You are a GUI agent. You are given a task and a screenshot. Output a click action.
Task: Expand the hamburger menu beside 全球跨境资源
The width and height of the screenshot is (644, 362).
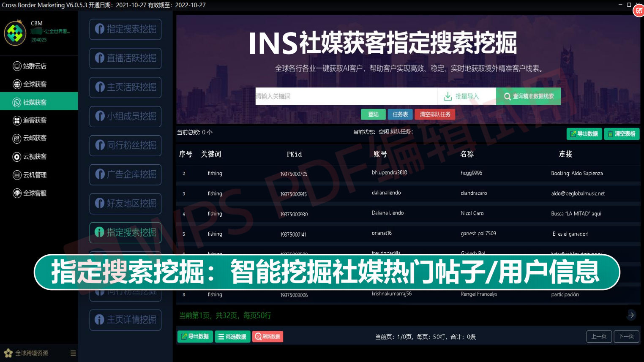coord(73,353)
